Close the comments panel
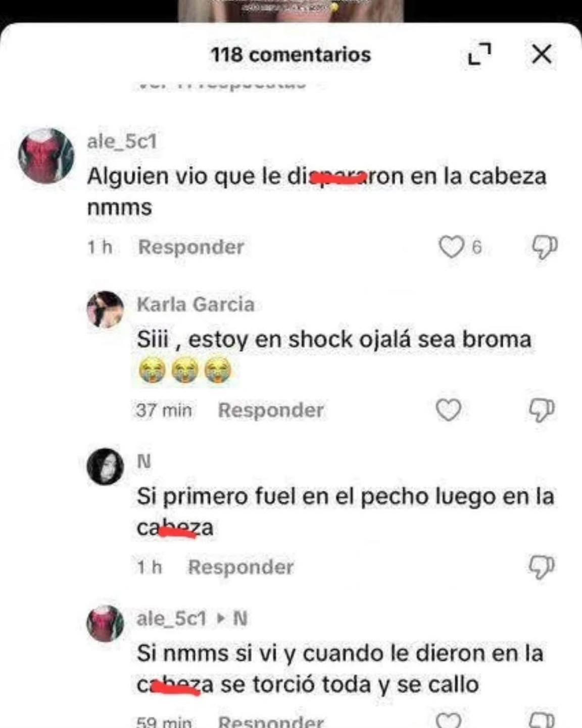This screenshot has height=728, width=582. [x=542, y=54]
